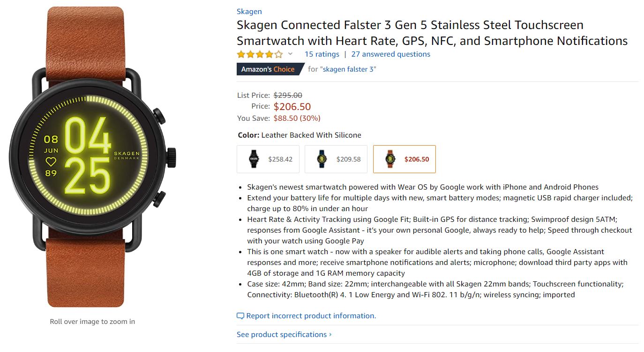Open the Skagen brand link
The height and width of the screenshot is (352, 644).
click(x=249, y=12)
